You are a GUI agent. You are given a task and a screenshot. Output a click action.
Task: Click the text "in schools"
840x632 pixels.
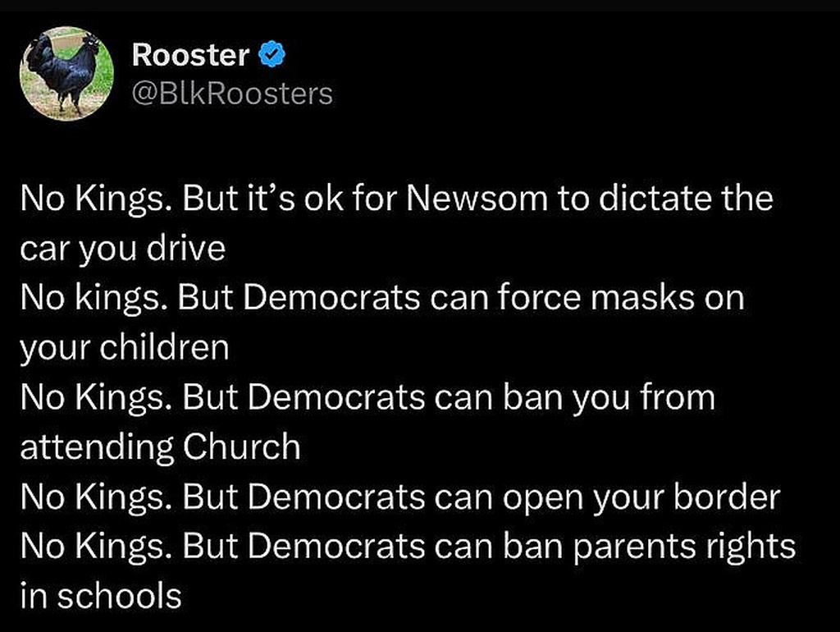100,597
